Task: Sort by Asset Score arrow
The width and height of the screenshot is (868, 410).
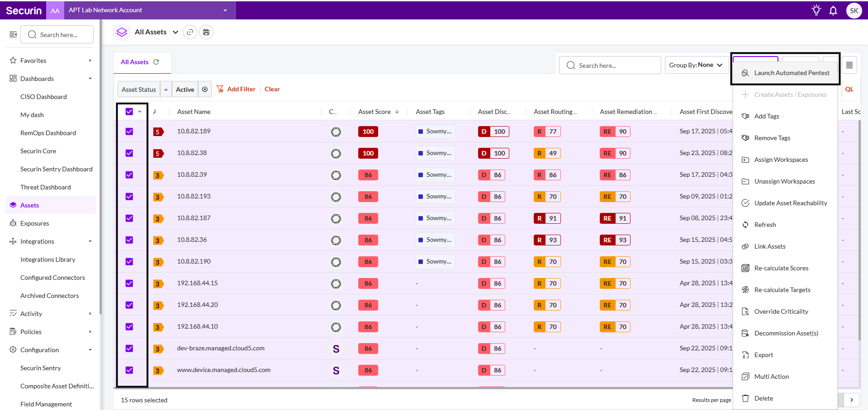Action: click(x=397, y=112)
